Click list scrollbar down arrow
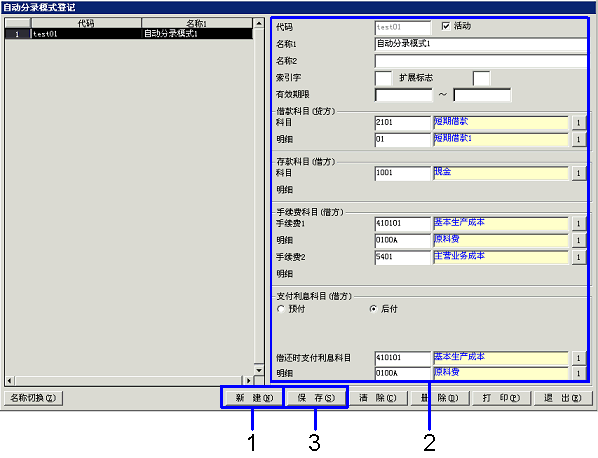The height and width of the screenshot is (458, 598). (x=259, y=370)
